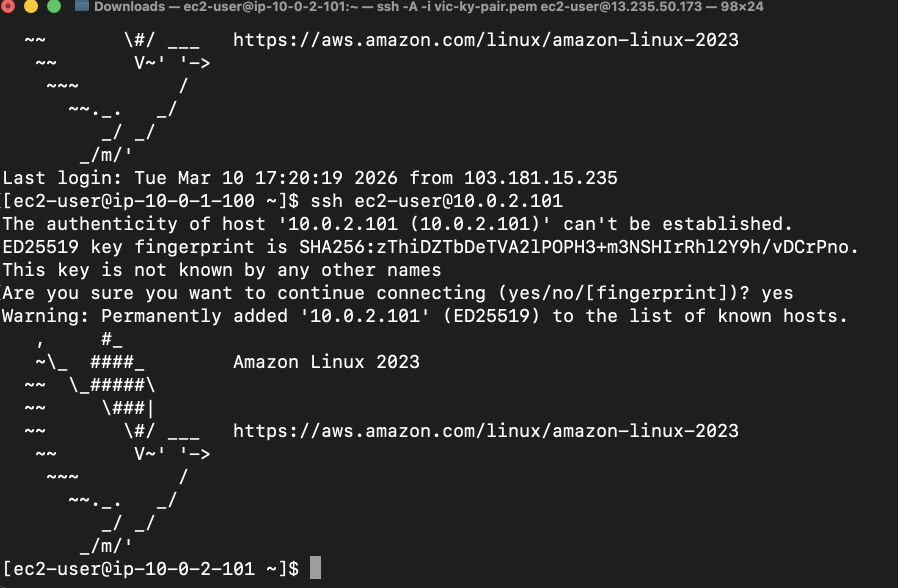
Task: Click the yes/no/[fingerprint] prompt text
Action: point(622,292)
